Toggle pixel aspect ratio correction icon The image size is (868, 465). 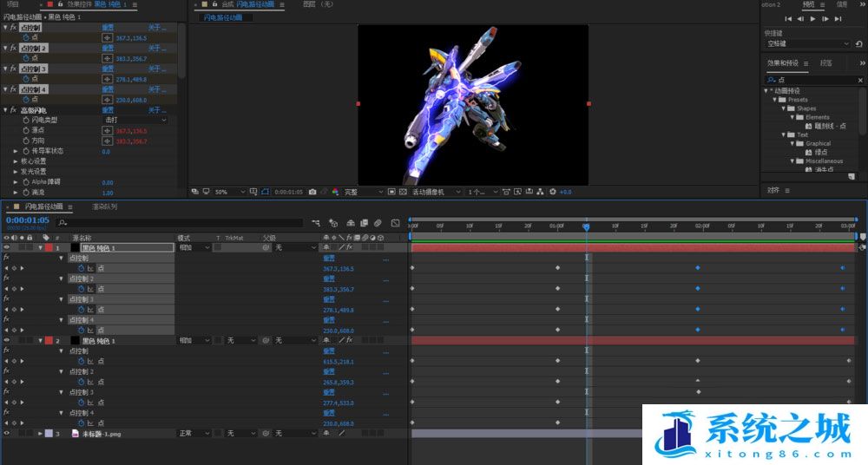tap(506, 192)
